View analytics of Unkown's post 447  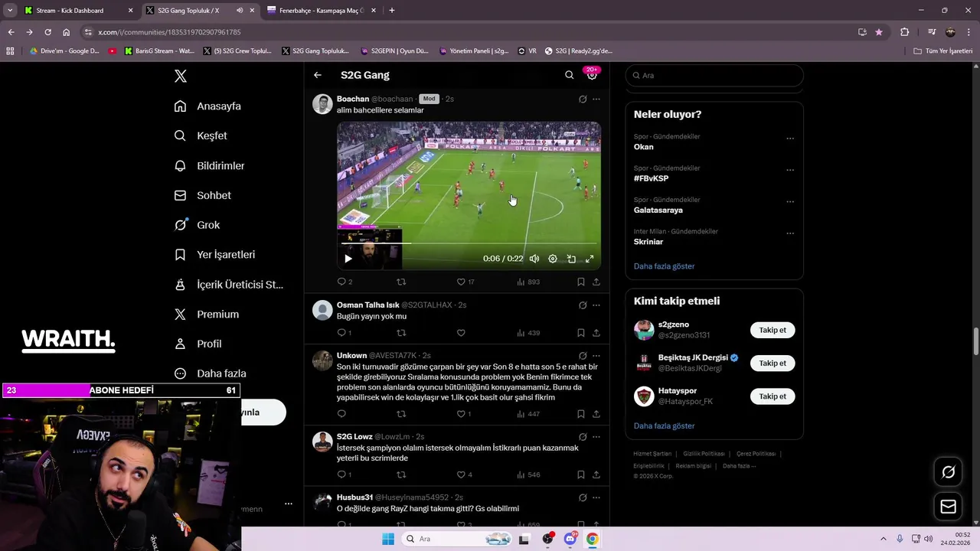[528, 414]
